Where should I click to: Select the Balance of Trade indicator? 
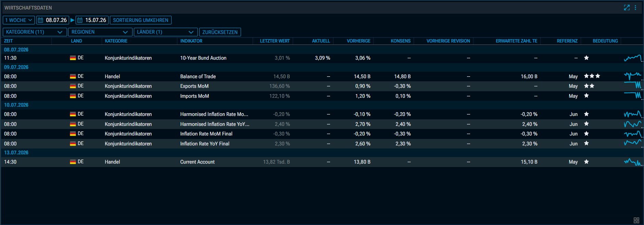[198, 76]
